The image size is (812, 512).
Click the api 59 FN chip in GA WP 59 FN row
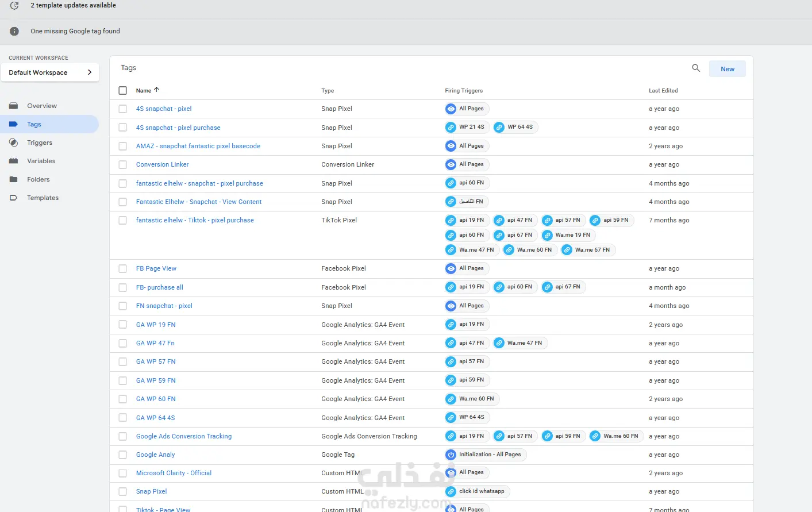coord(467,380)
